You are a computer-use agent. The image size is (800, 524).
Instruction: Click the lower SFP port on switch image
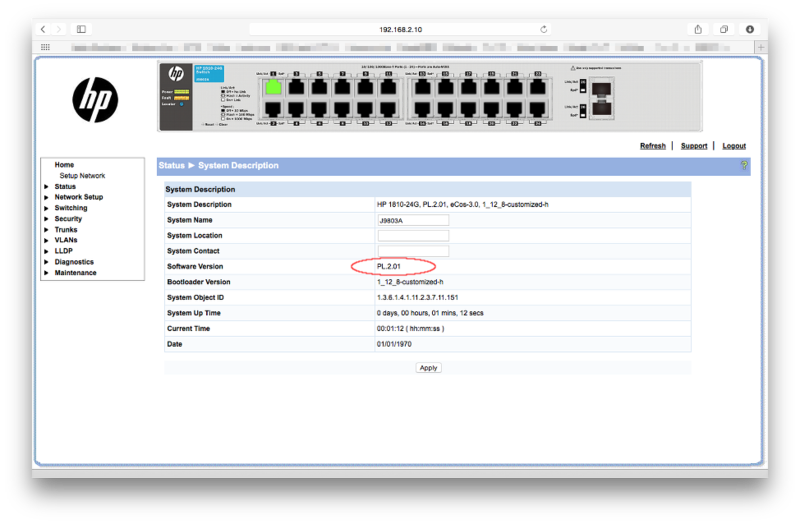[602, 108]
